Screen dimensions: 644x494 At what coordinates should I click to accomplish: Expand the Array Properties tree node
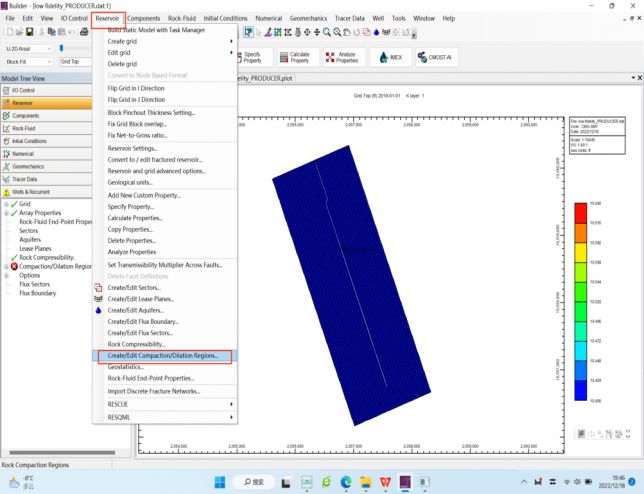pyautogui.click(x=6, y=213)
